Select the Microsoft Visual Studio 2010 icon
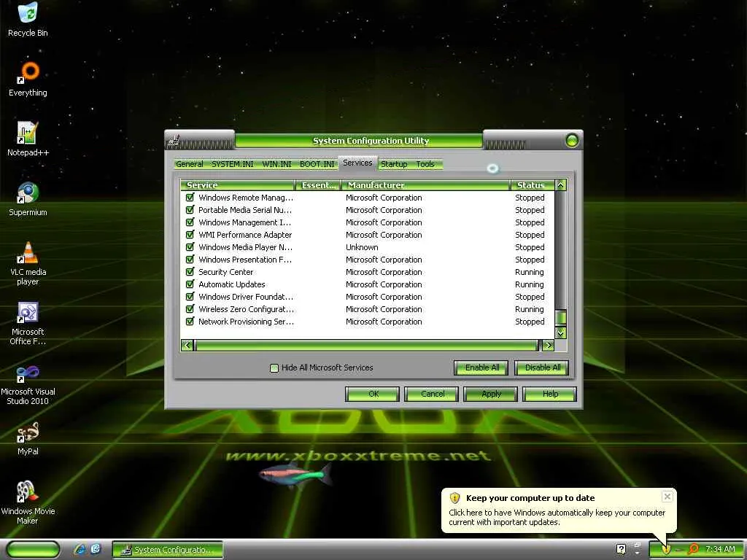The image size is (747, 560). click(28, 384)
